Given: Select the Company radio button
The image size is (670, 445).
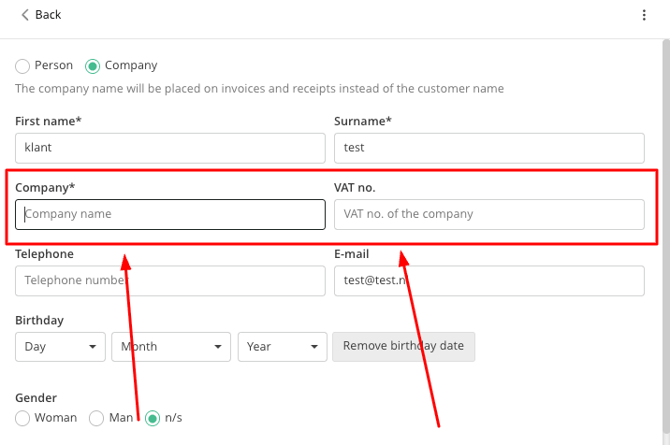Looking at the screenshot, I should (93, 66).
